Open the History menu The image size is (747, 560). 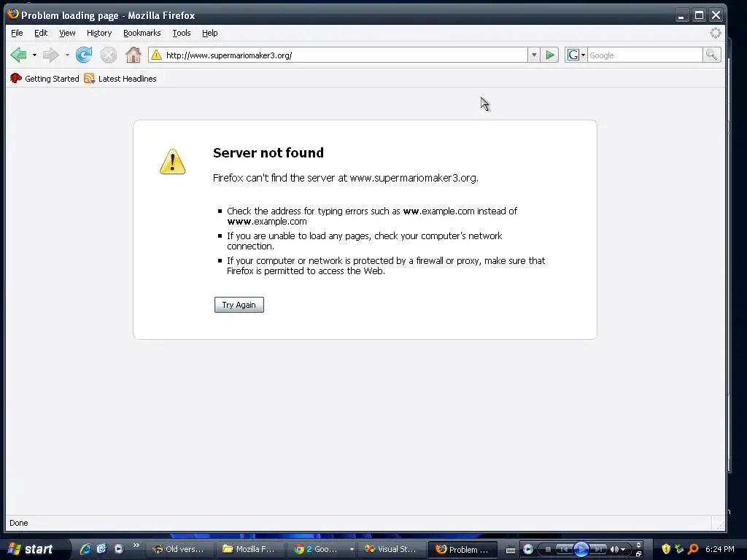[99, 33]
